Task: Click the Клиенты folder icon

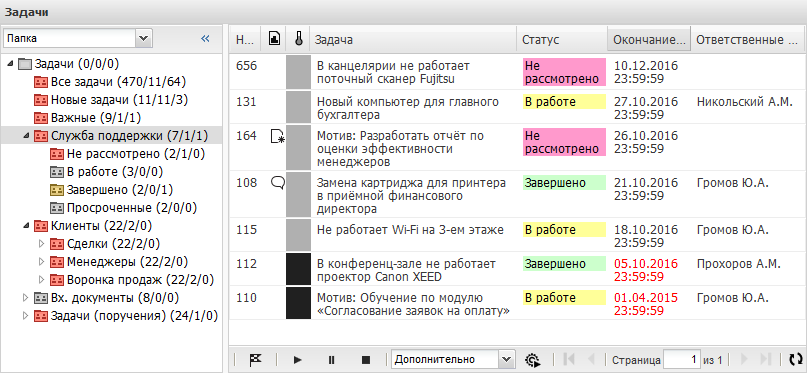Action: point(41,226)
